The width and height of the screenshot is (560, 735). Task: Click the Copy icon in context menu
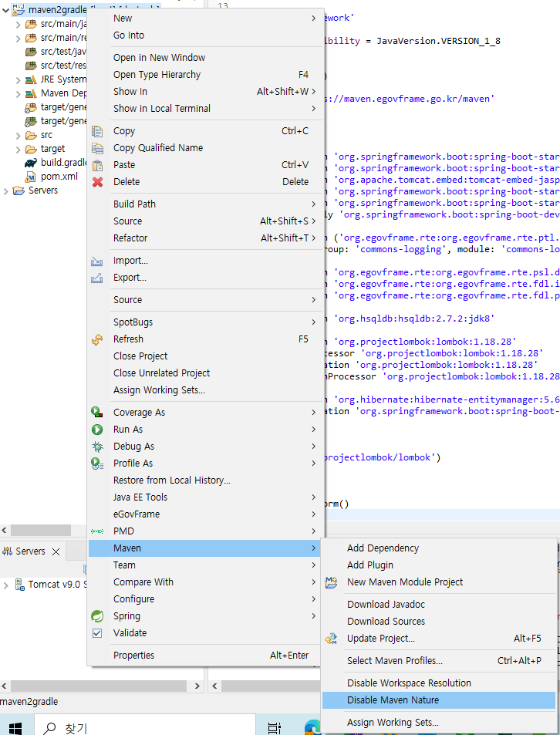tap(98, 131)
